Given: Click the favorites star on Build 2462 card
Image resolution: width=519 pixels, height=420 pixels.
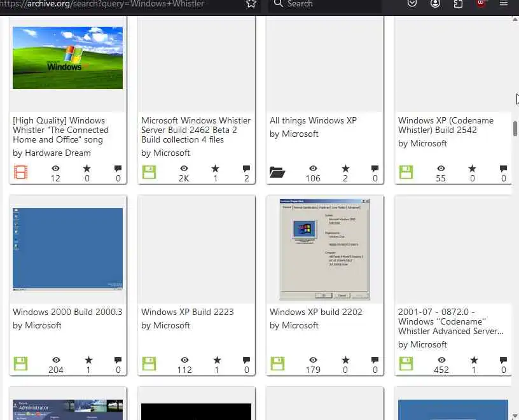Looking at the screenshot, I should 215,169.
